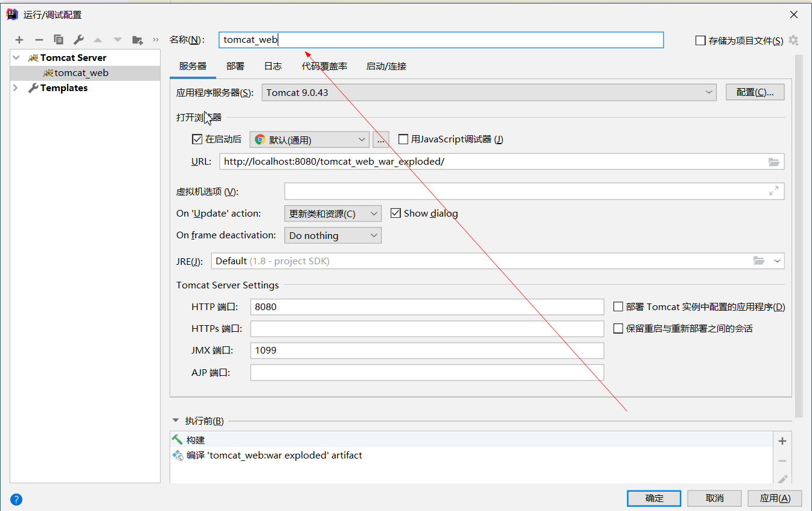Expand the VM options field
The height and width of the screenshot is (511, 812).
[774, 191]
